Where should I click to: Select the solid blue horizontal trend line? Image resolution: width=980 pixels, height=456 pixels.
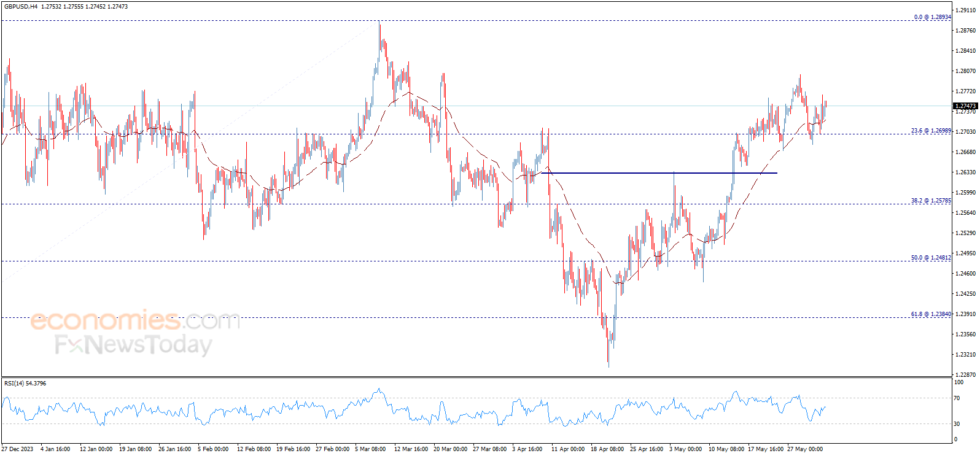658,173
